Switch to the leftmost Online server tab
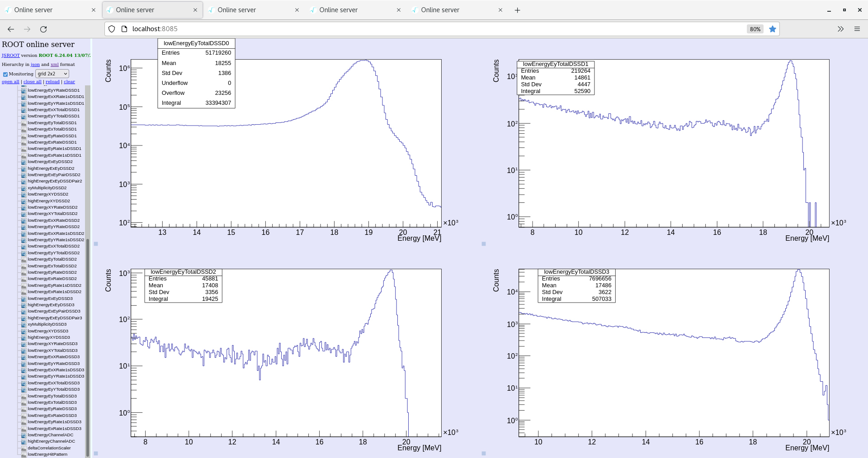868x458 pixels. tap(49, 10)
